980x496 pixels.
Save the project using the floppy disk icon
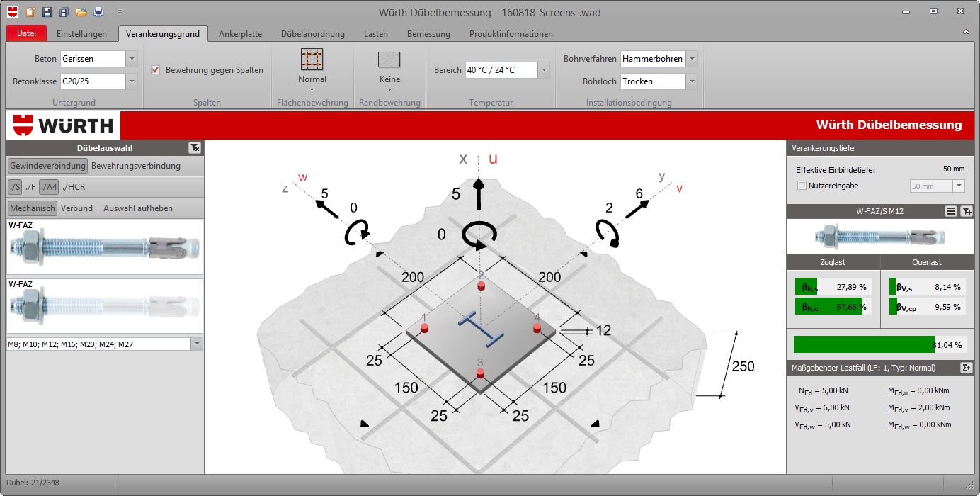click(47, 12)
